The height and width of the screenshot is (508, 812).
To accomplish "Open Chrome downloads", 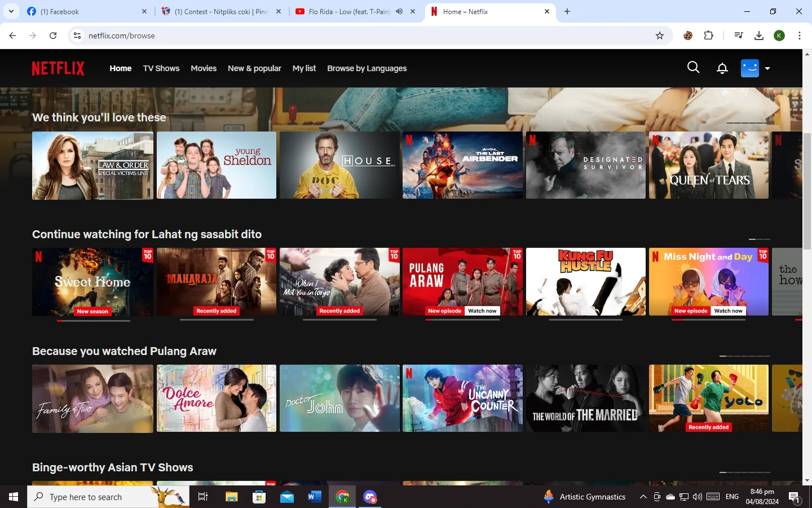I will point(759,36).
